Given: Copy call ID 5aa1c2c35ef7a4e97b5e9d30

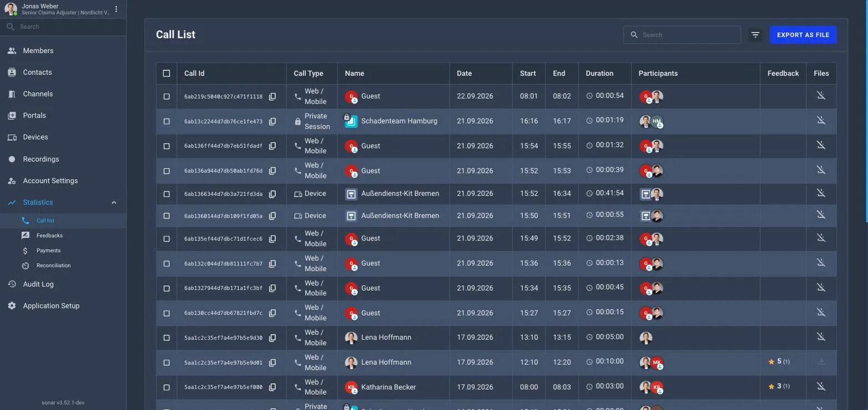Looking at the screenshot, I should click(272, 338).
